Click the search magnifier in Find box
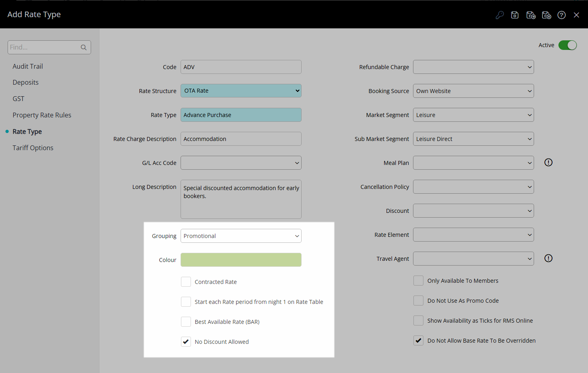This screenshot has height=373, width=588. coord(83,48)
